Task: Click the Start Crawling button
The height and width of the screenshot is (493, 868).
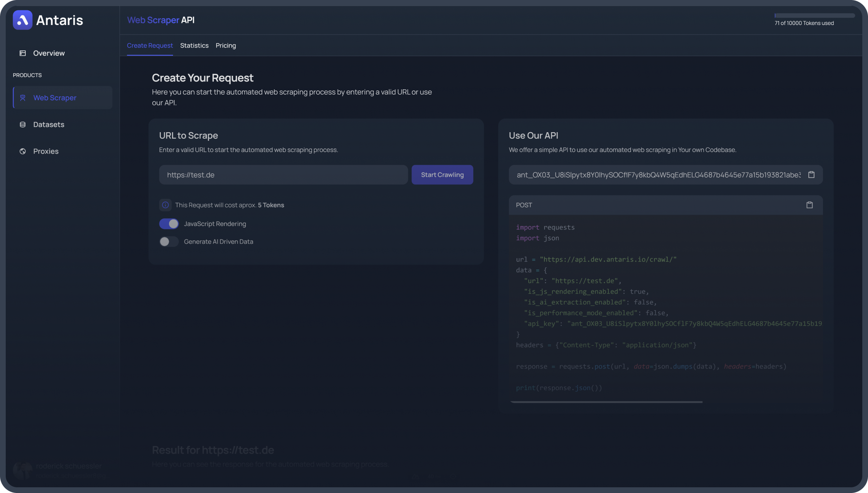Action: pos(442,174)
